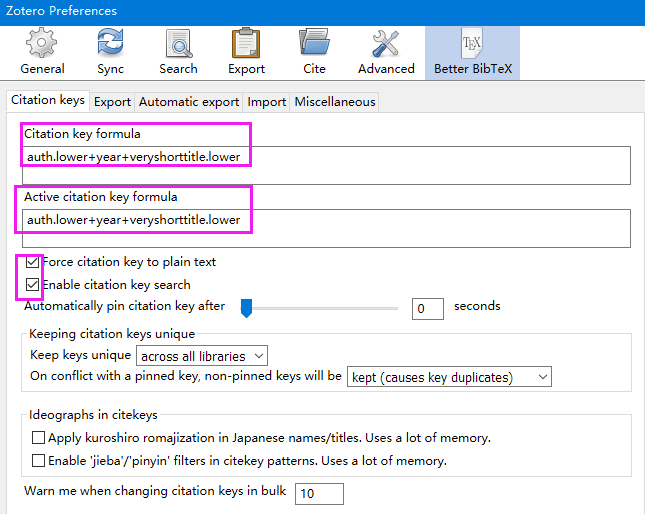Uncheck Force citation key to plain text
The width and height of the screenshot is (645, 514).
pos(32,262)
